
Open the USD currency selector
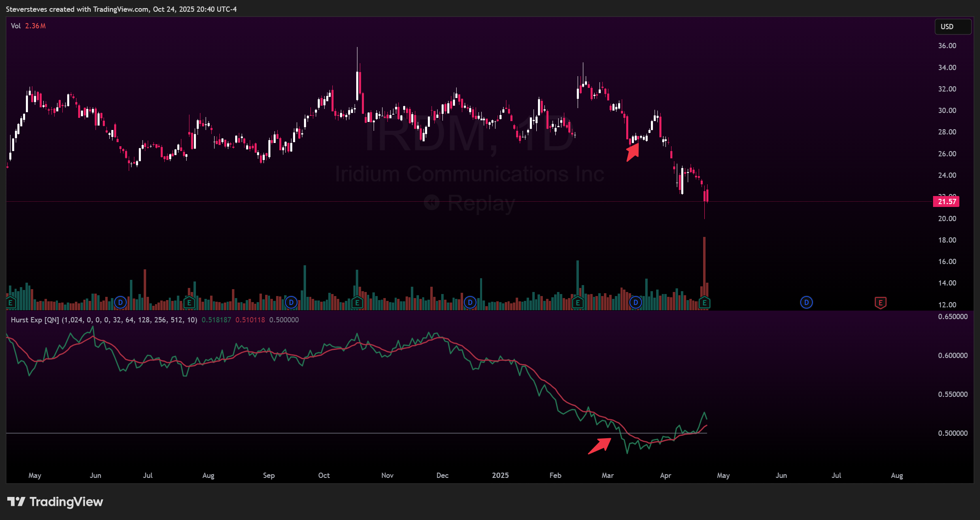pyautogui.click(x=953, y=27)
